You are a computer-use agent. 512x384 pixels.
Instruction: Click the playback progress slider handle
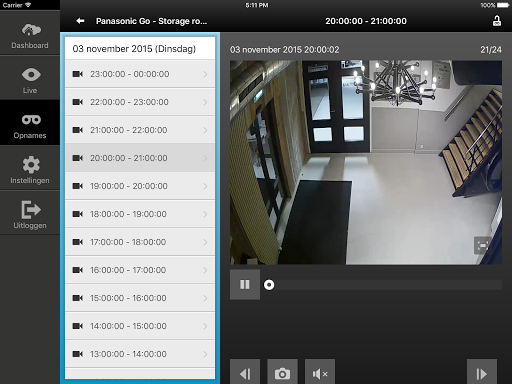click(x=269, y=285)
